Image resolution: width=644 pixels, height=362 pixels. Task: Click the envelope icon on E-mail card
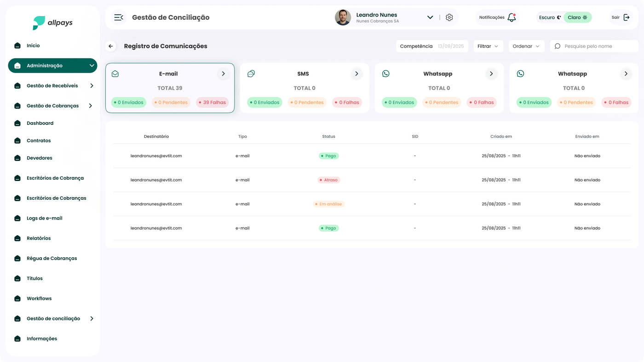pos(115,74)
